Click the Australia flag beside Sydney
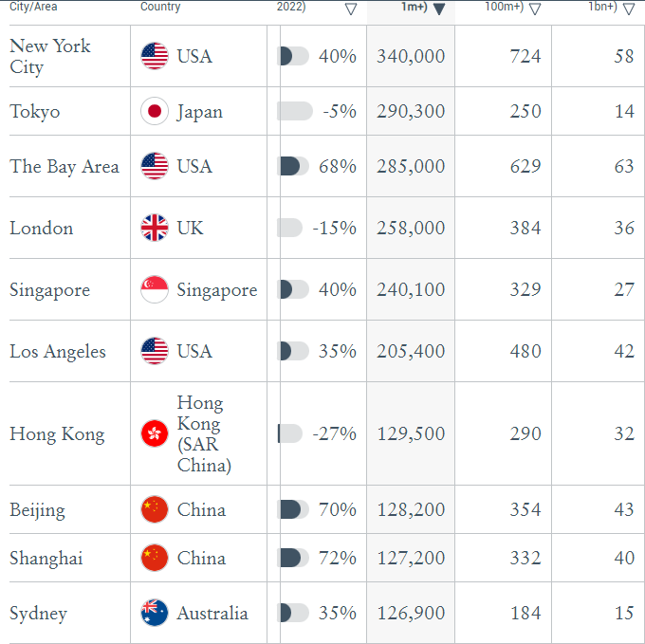This screenshot has width=645, height=644. coord(155,613)
